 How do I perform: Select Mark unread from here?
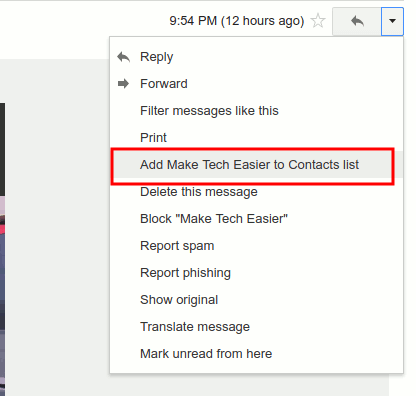pyautogui.click(x=256, y=354)
